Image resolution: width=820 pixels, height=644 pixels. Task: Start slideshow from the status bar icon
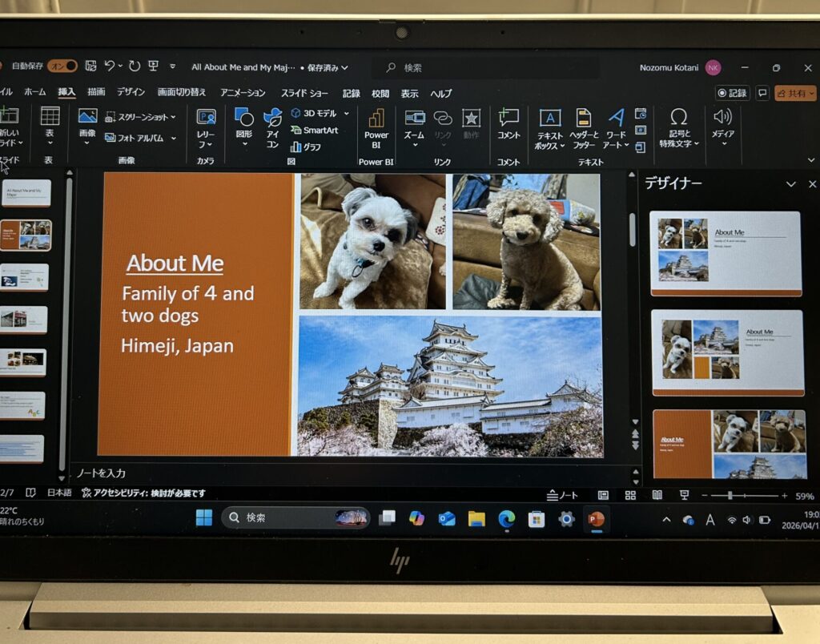pos(684,496)
